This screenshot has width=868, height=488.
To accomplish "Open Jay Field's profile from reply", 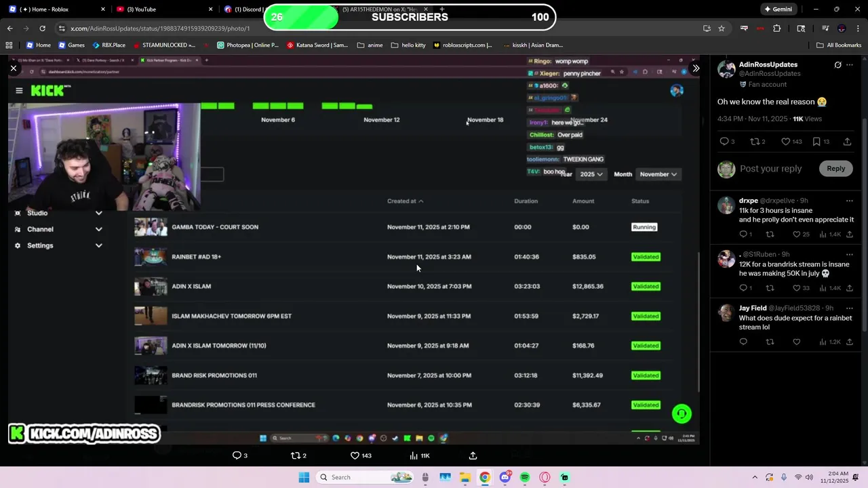I will pos(752,308).
